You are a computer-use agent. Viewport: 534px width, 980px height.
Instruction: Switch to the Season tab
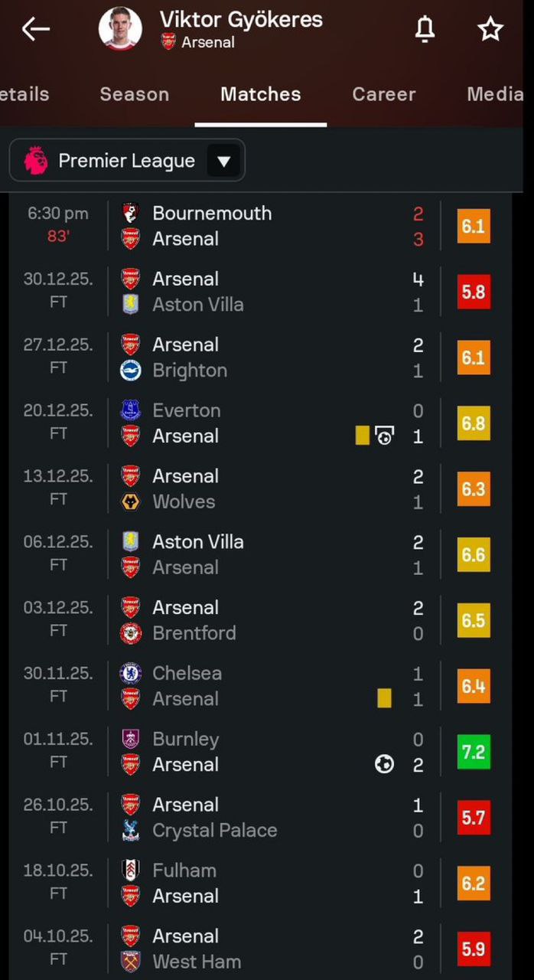click(134, 94)
